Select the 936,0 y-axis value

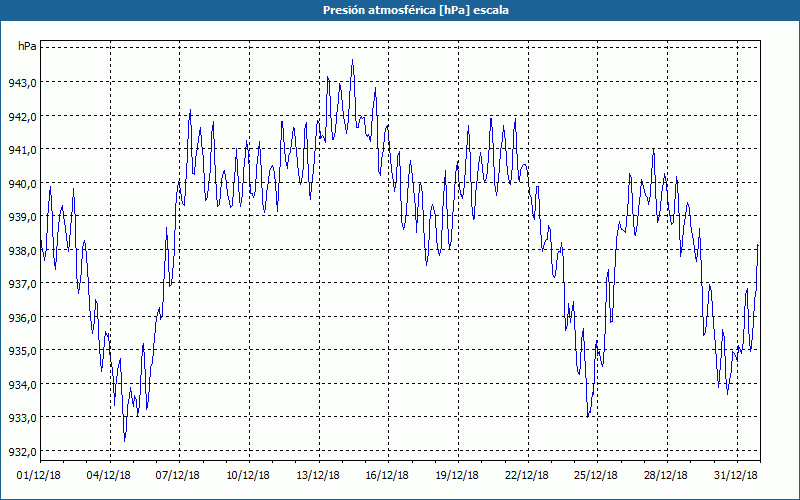point(22,318)
